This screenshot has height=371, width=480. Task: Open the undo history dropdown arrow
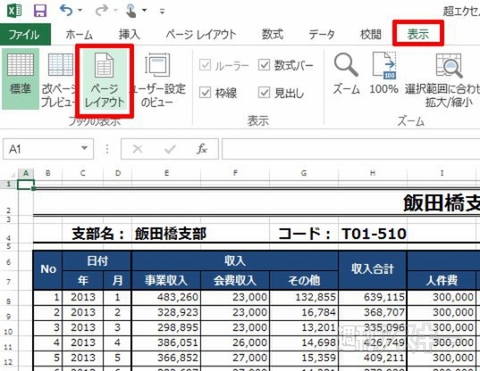pos(80,11)
